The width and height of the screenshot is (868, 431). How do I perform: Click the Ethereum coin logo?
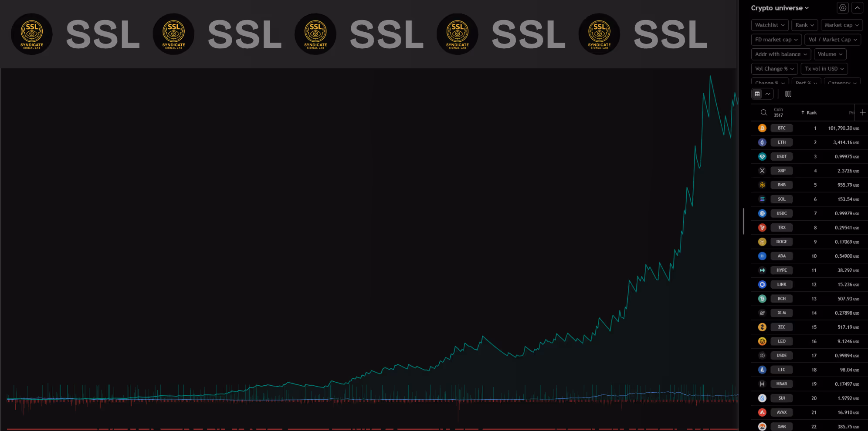coord(762,142)
